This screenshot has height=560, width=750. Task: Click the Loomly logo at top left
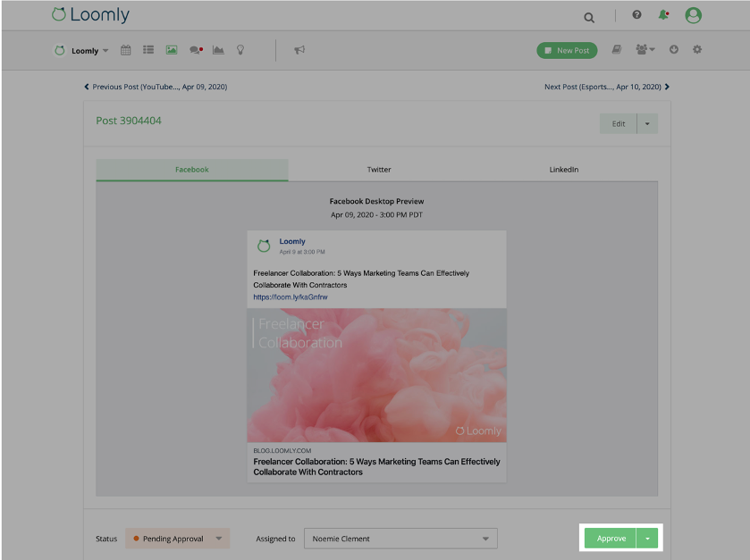[90, 15]
